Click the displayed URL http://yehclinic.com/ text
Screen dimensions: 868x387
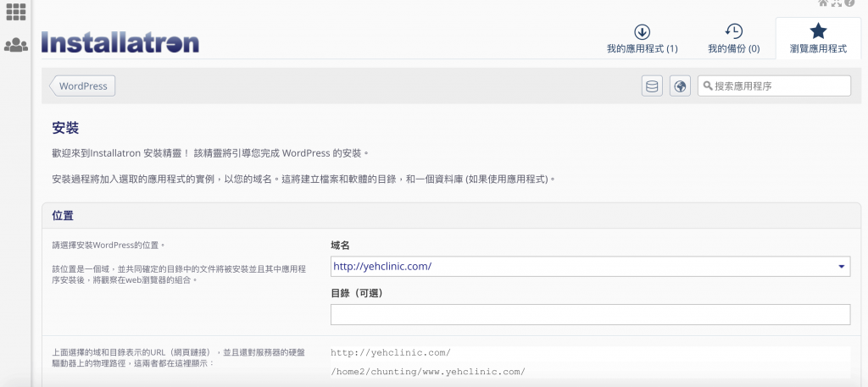(391, 352)
